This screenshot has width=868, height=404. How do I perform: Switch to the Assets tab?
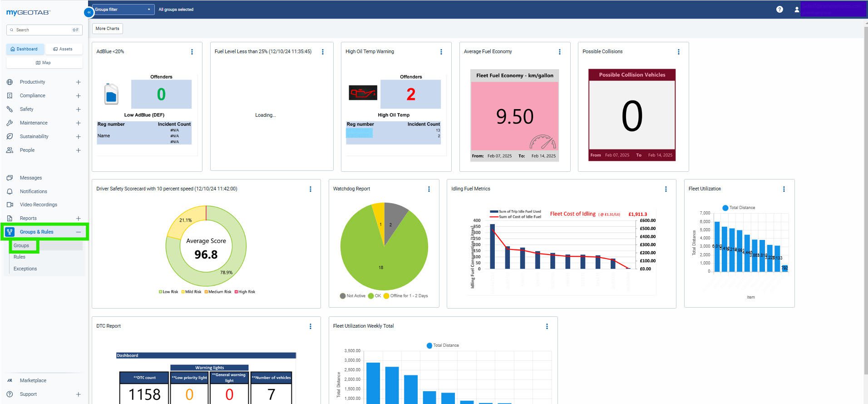[x=63, y=49]
